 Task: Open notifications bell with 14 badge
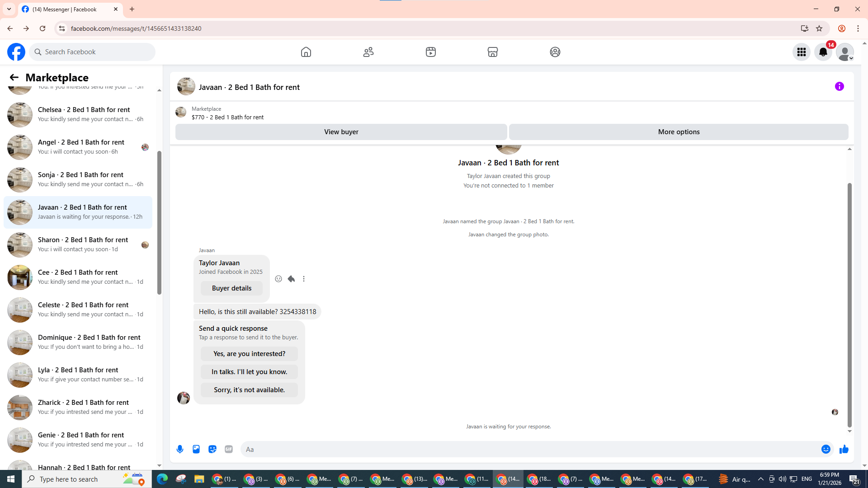point(823,52)
